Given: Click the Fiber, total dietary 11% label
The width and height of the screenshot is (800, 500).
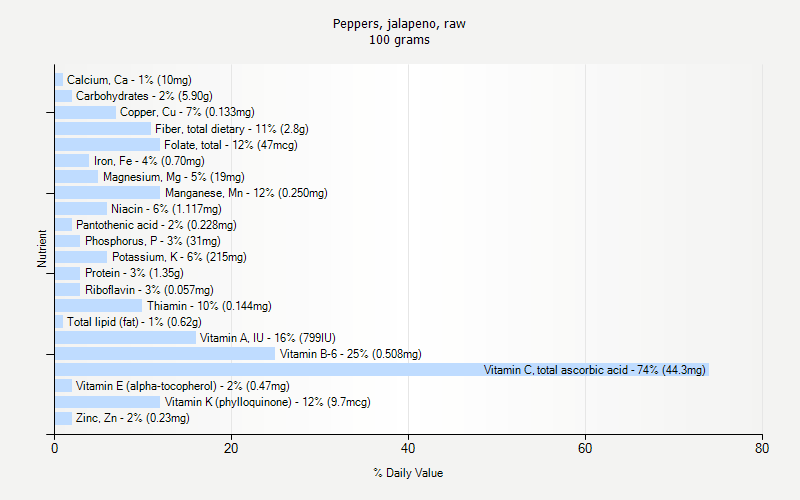Looking at the screenshot, I should [232, 129].
